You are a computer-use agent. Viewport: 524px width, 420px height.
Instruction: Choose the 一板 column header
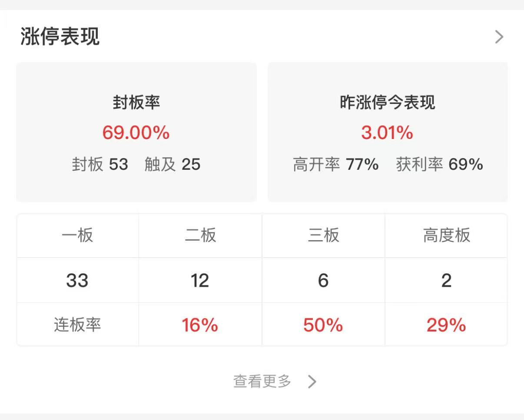[78, 235]
